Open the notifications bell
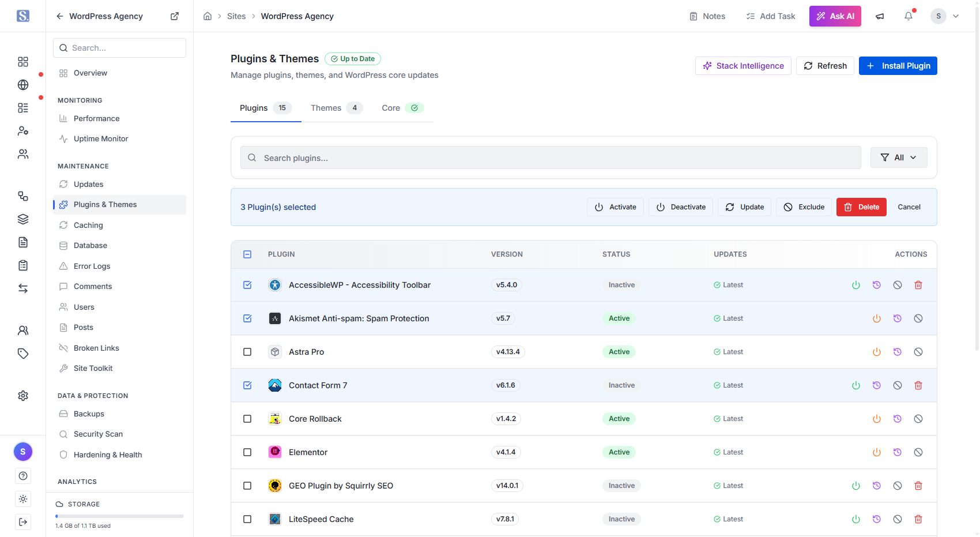Viewport: 980px width, 537px height. [909, 16]
